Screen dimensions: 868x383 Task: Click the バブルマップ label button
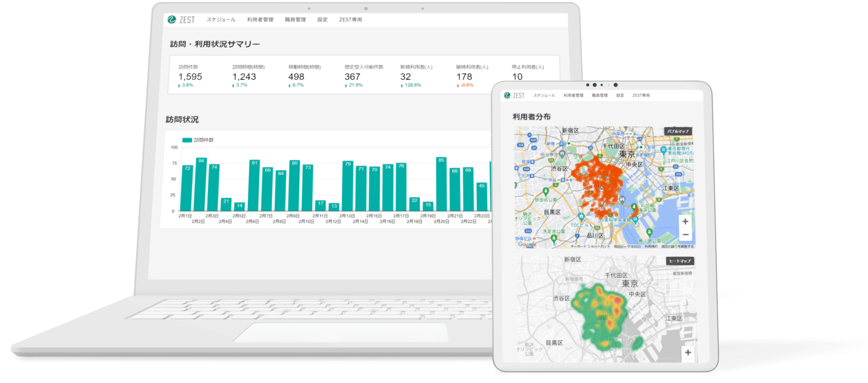[678, 131]
